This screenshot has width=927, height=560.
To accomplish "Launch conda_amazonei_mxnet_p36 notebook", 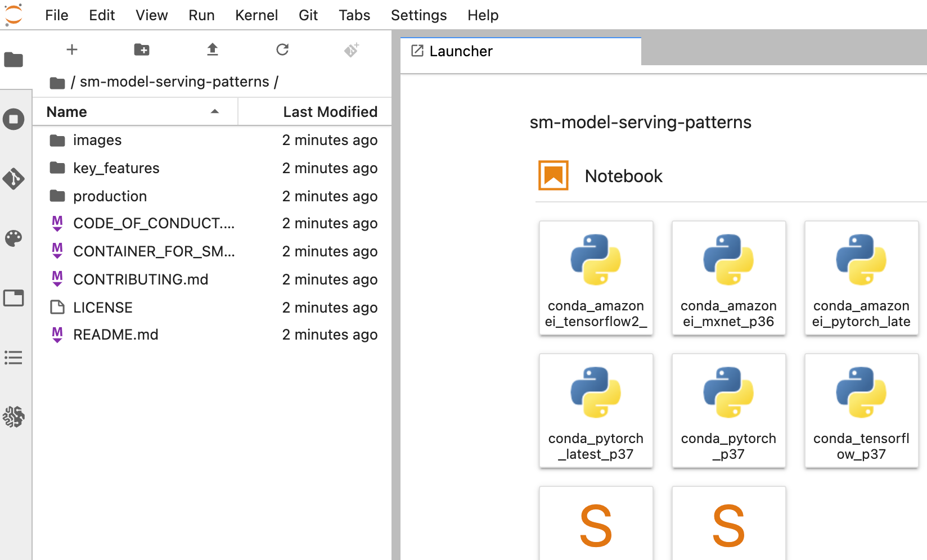I will (x=729, y=278).
